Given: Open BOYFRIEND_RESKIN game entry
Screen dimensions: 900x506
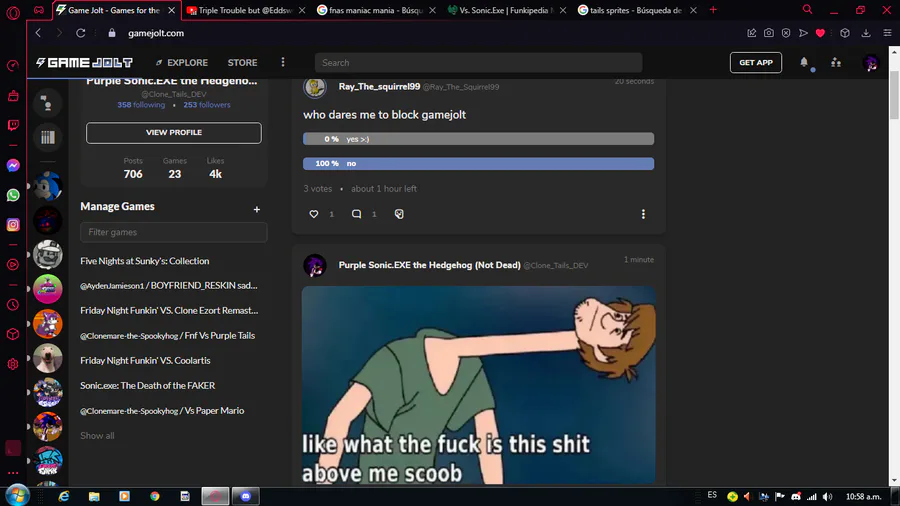Looking at the screenshot, I should pos(169,286).
